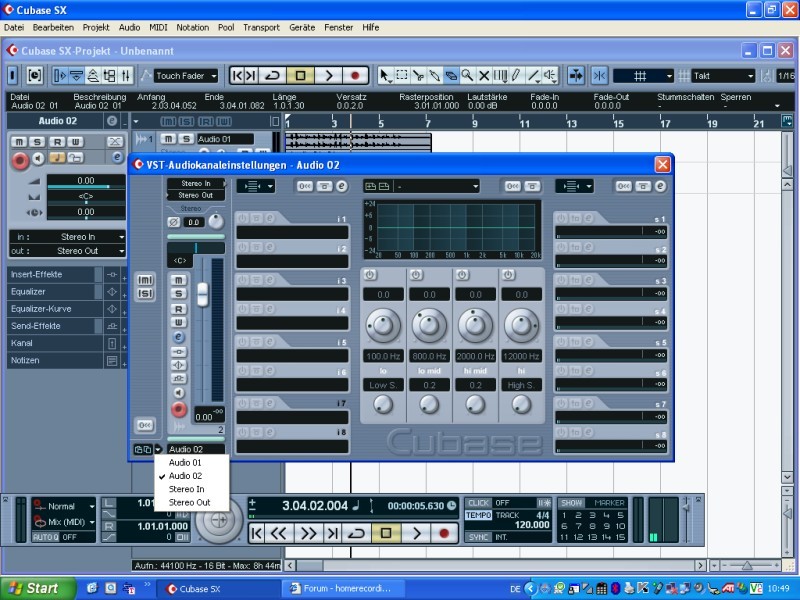The image size is (800, 600).
Task: Open the Takt grid dropdown
Action: point(723,76)
